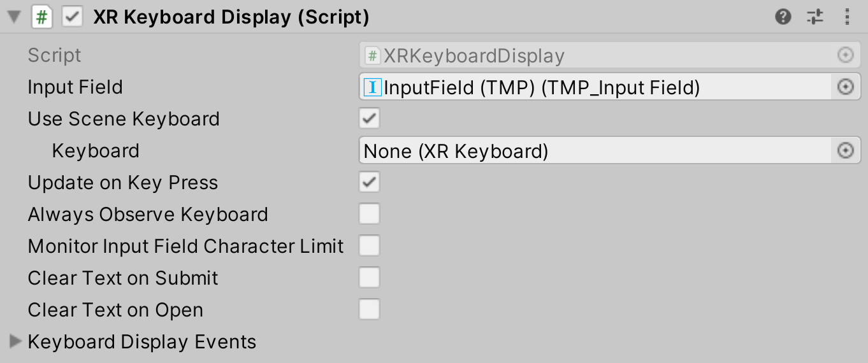The image size is (868, 363).
Task: Click the XRKeyboardDisplay script reference field
Action: (593, 55)
